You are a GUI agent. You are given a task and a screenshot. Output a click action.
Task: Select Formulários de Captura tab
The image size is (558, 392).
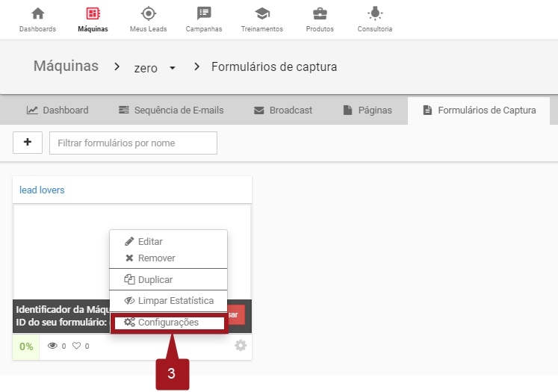(x=479, y=111)
